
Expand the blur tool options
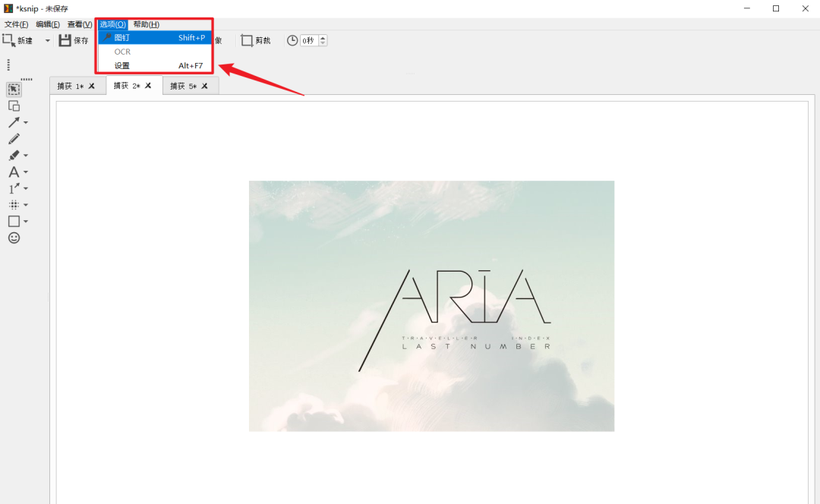point(26,205)
